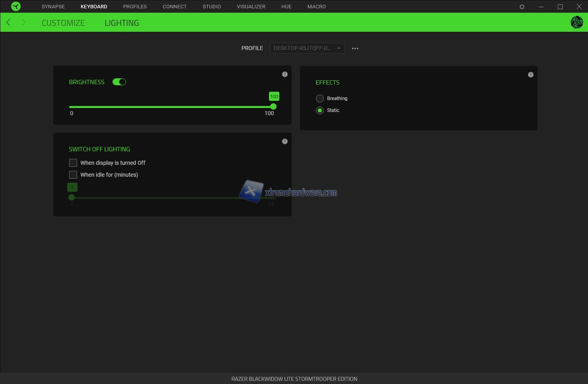
Task: Open the settings gear icon
Action: coord(522,7)
